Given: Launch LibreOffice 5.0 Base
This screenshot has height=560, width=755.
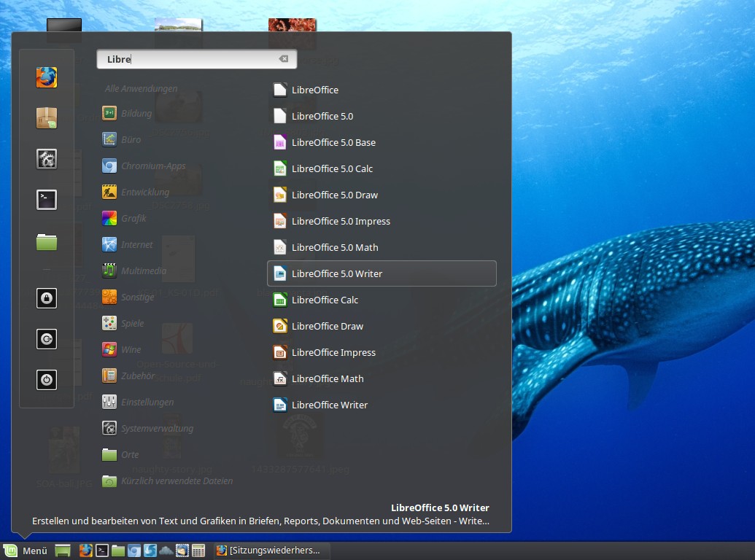Looking at the screenshot, I should [x=382, y=142].
